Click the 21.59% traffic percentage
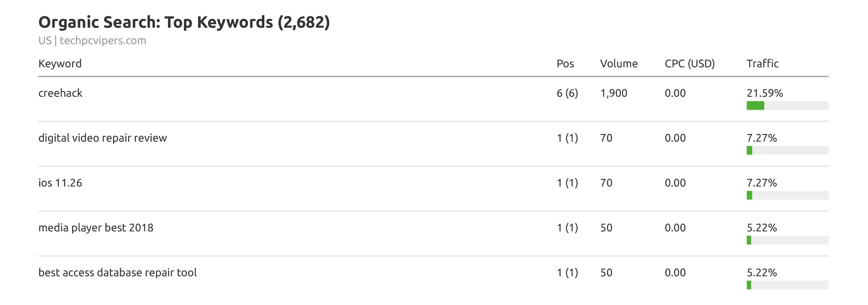The width and height of the screenshot is (868, 305). point(765,93)
